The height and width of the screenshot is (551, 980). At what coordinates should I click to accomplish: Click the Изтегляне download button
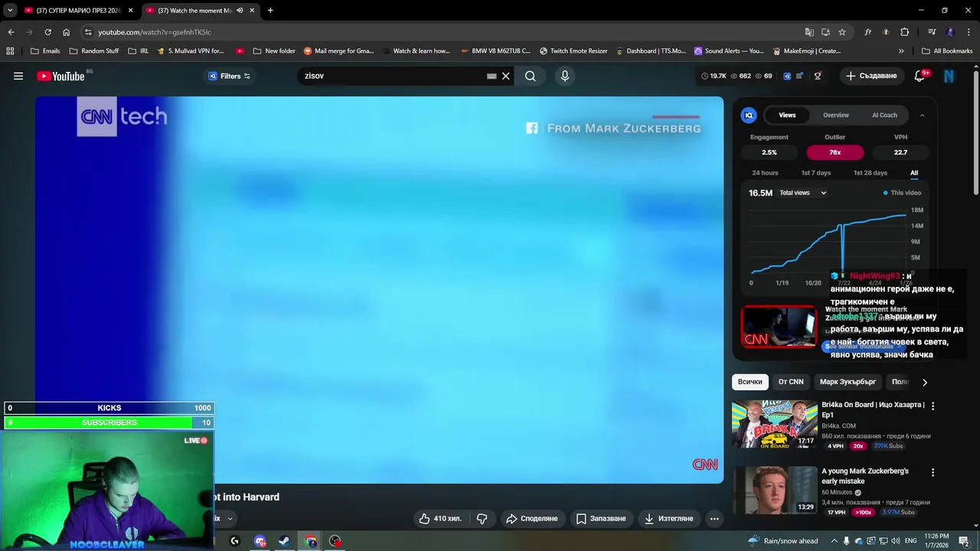[669, 518]
